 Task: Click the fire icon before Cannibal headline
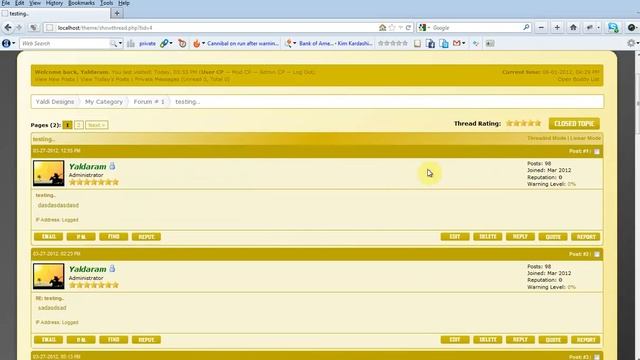(x=196, y=43)
